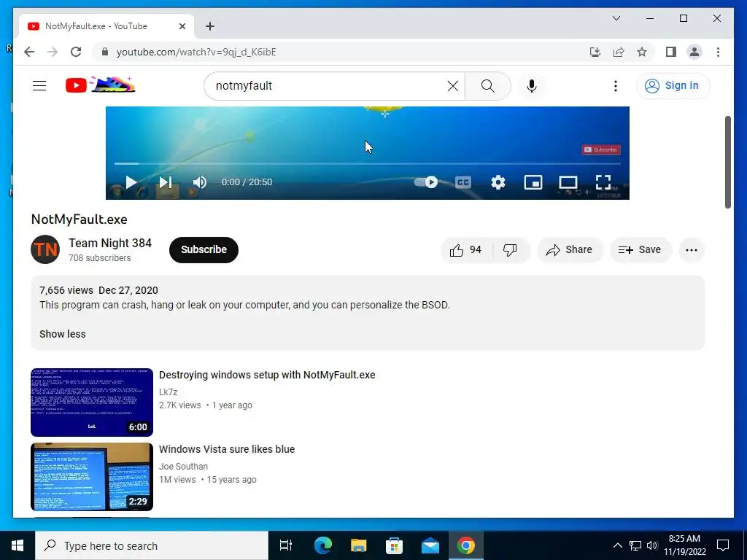The height and width of the screenshot is (560, 747).
Task: Toggle closed captions
Action: (463, 182)
